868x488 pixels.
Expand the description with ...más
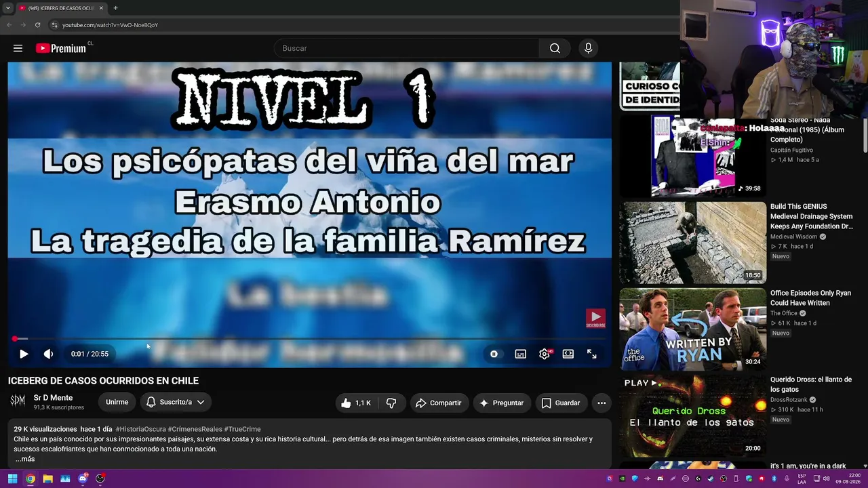[25, 459]
